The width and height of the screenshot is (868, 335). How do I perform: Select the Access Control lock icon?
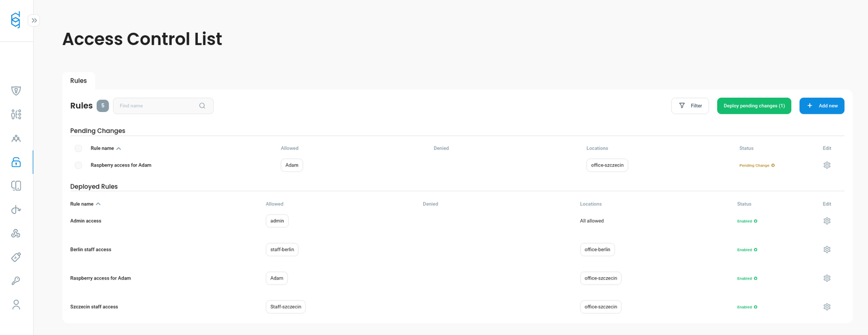point(16,162)
